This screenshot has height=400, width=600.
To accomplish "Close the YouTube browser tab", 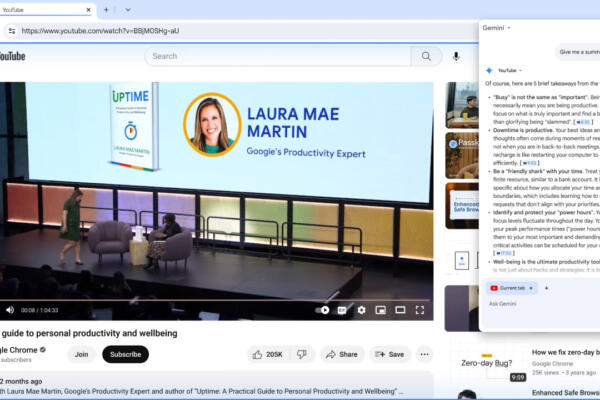I will point(88,10).
